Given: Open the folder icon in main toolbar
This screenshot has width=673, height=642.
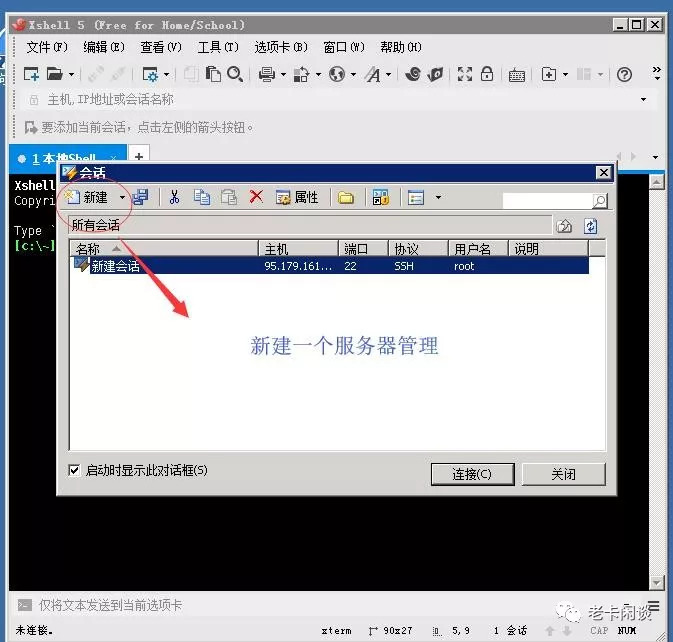Looking at the screenshot, I should (x=55, y=74).
